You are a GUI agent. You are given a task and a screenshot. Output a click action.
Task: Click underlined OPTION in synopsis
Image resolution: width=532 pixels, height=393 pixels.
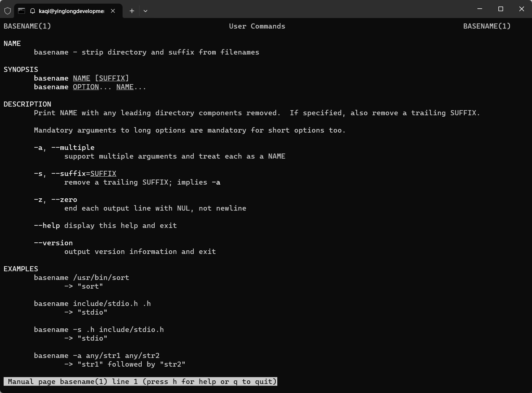point(86,87)
